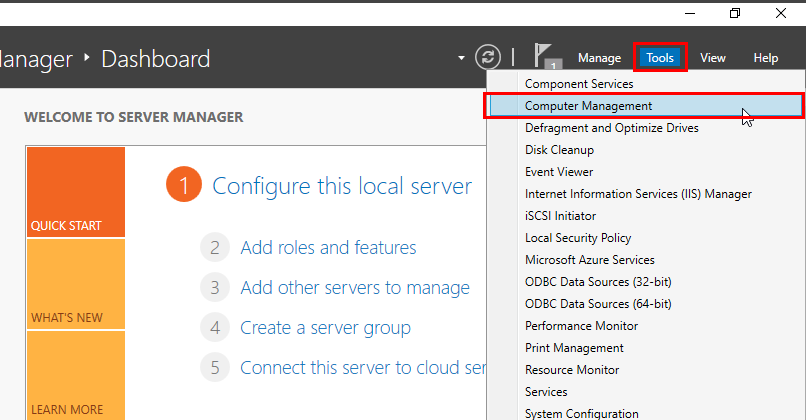Viewport: 806px width, 420px height.
Task: Open the Manage menu
Action: [x=599, y=58]
